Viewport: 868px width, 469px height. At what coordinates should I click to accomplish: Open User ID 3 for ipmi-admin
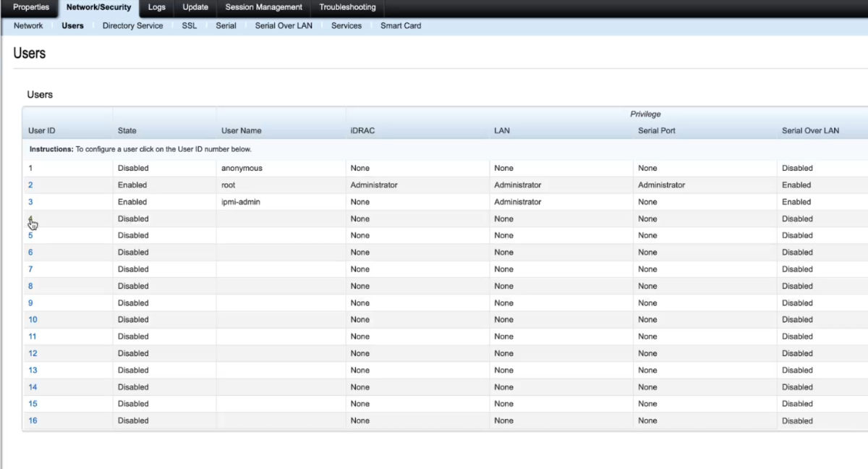coord(30,202)
